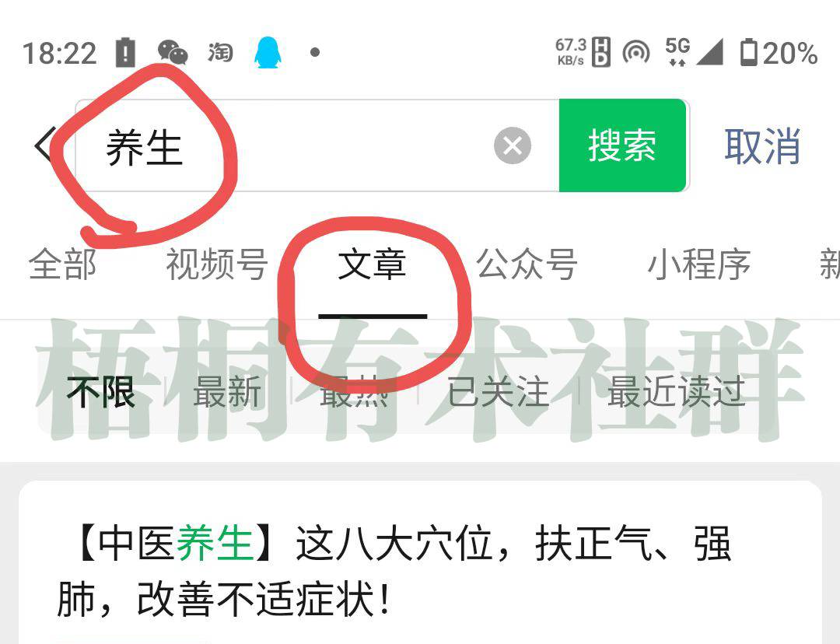Viewport: 840px width, 644px height.
Task: Tap the WeChat status bar icon
Action: pyautogui.click(x=173, y=53)
